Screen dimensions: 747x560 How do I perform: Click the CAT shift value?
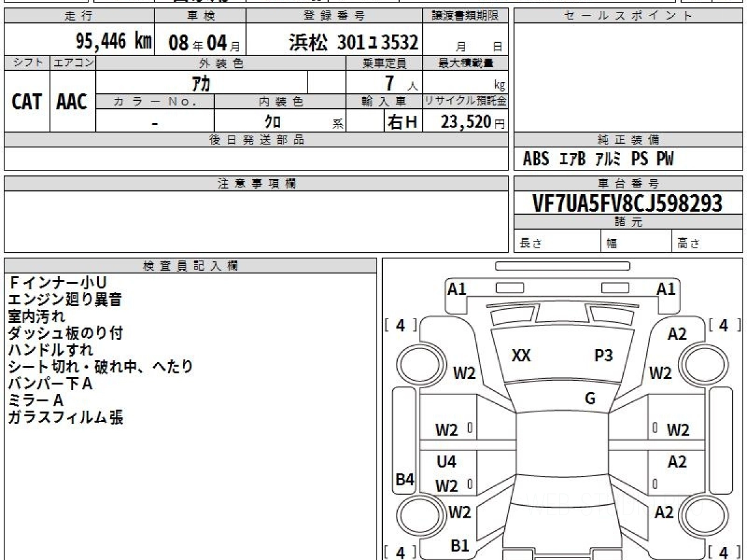click(x=27, y=101)
